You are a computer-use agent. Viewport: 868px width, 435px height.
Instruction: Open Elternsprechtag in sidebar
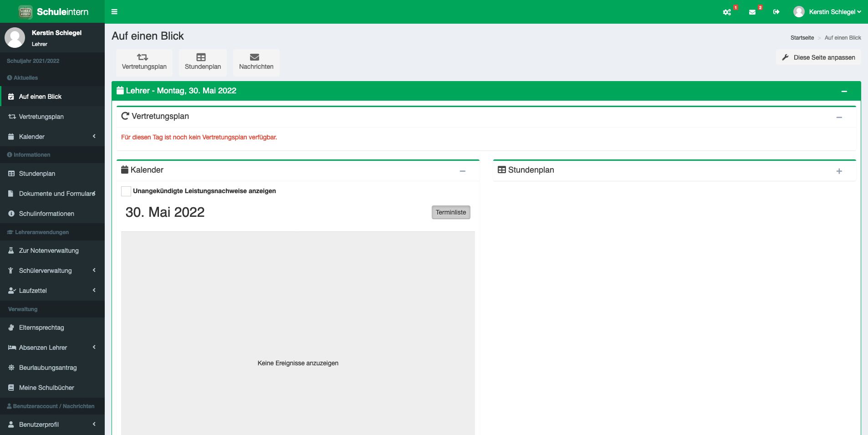(52, 328)
